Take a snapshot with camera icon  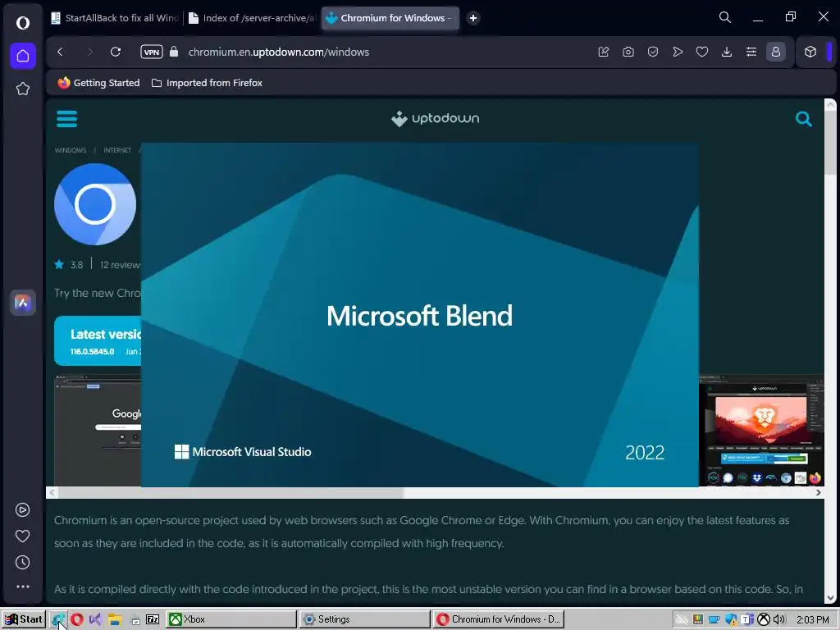[x=628, y=52]
